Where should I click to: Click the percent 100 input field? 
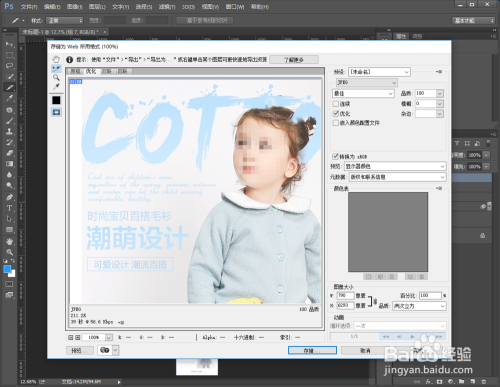click(430, 295)
